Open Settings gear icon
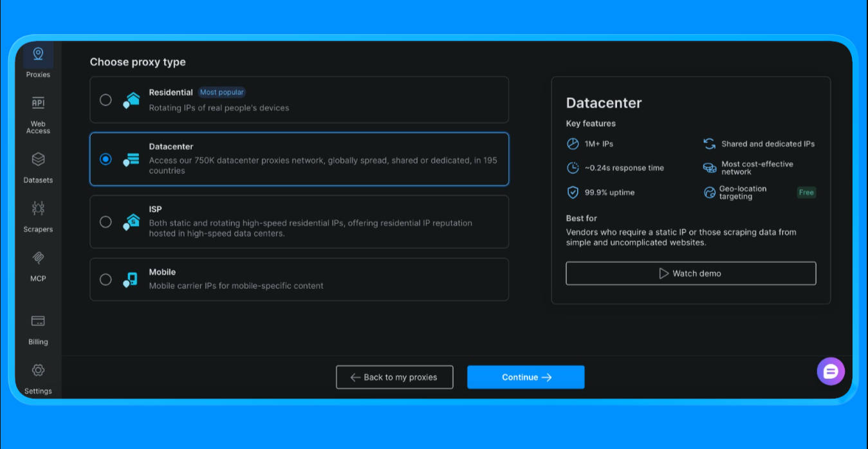 [38, 371]
